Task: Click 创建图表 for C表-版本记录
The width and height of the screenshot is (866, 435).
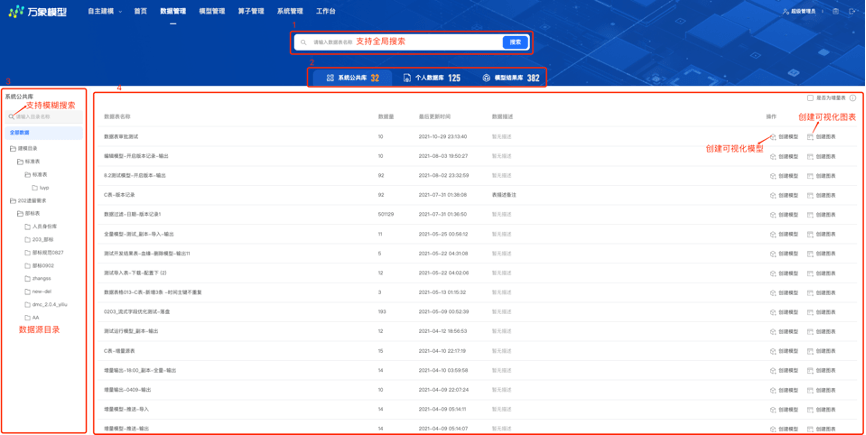Action: (x=821, y=195)
